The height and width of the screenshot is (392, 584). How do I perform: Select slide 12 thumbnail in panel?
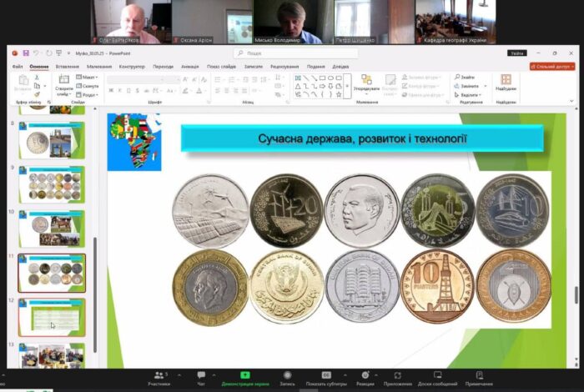[52, 317]
